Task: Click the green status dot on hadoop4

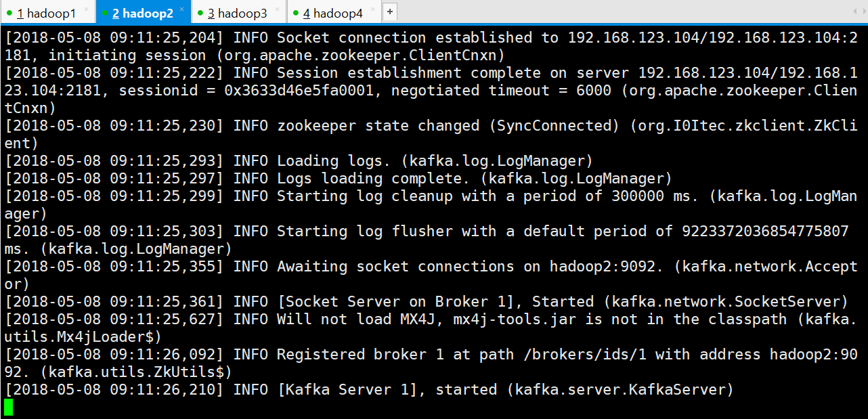Action: (x=297, y=13)
